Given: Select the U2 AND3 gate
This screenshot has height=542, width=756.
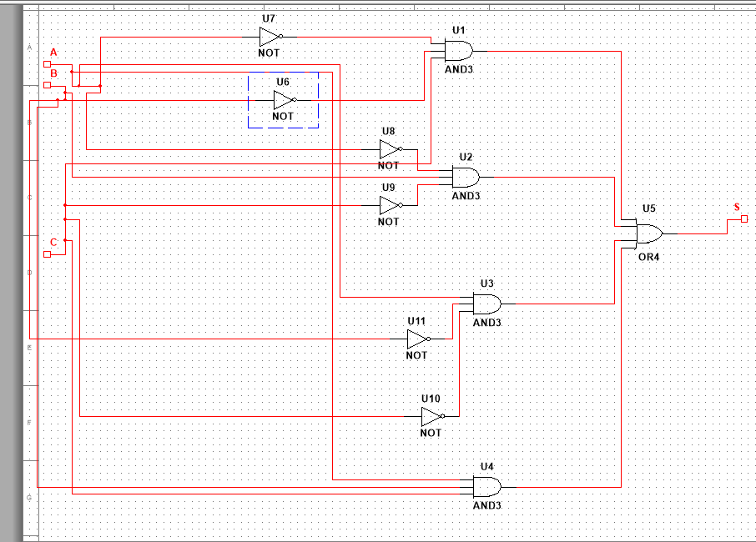Looking at the screenshot, I should click(x=465, y=176).
